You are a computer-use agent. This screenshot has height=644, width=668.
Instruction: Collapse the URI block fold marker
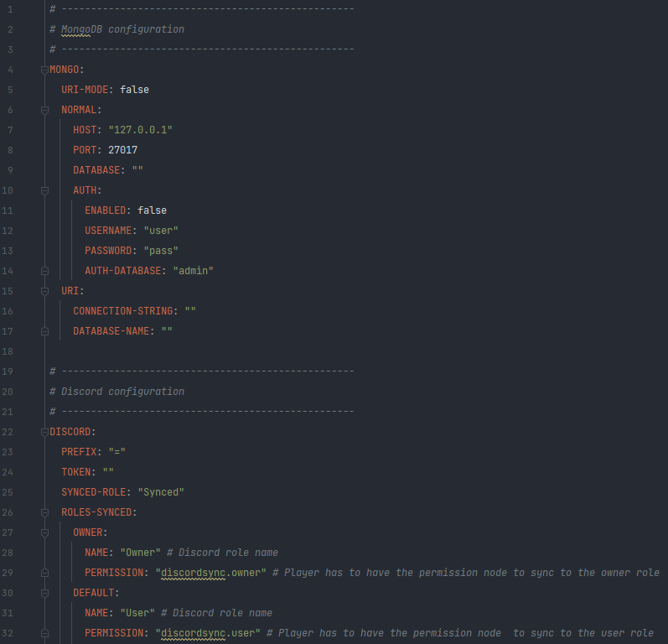tap(44, 291)
